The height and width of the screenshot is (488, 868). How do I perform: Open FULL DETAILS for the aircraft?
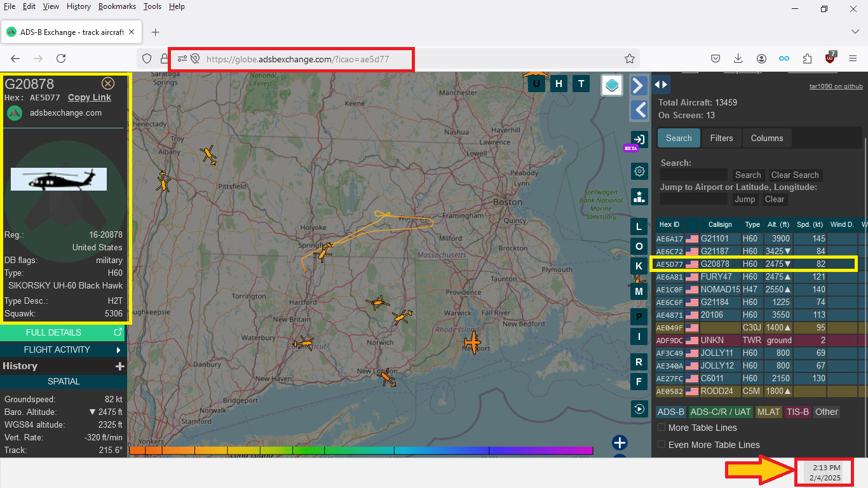[64, 332]
